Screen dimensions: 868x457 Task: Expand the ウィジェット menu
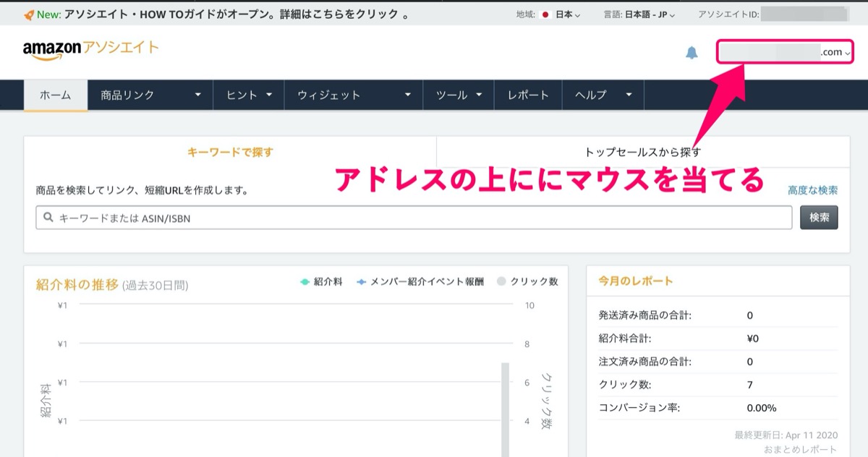click(x=354, y=95)
